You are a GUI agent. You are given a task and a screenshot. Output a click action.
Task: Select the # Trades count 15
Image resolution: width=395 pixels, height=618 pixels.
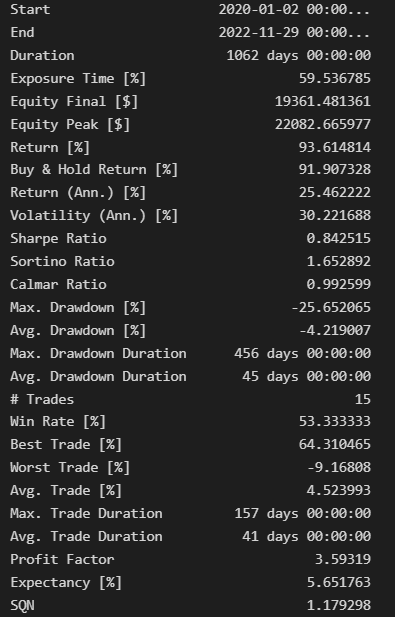point(362,399)
